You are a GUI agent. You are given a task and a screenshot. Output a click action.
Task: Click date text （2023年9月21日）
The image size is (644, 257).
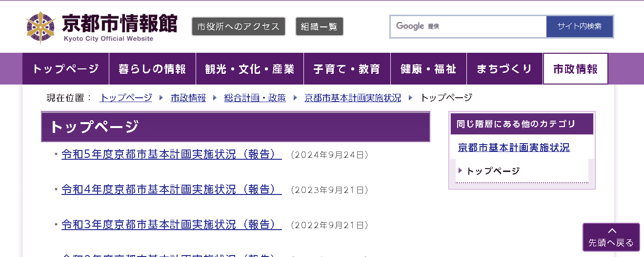(x=329, y=190)
